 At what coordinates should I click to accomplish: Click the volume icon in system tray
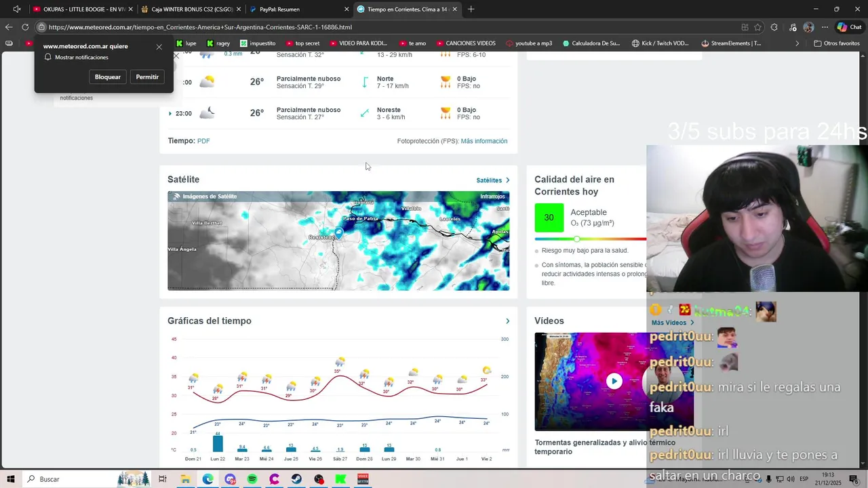791,479
